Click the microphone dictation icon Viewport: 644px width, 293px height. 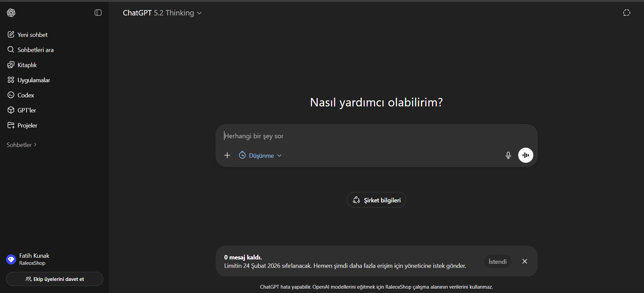coord(508,155)
